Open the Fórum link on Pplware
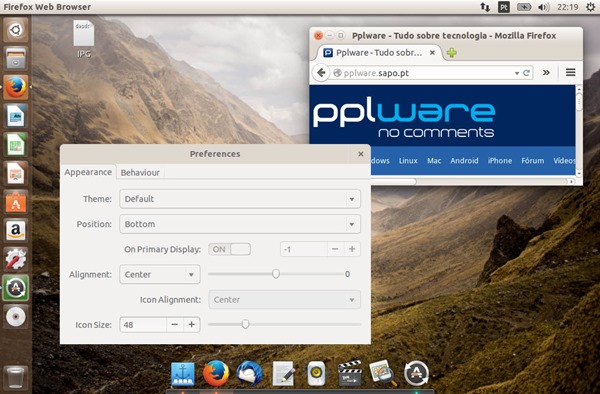Screen dimensions: 600x394 click(x=533, y=161)
